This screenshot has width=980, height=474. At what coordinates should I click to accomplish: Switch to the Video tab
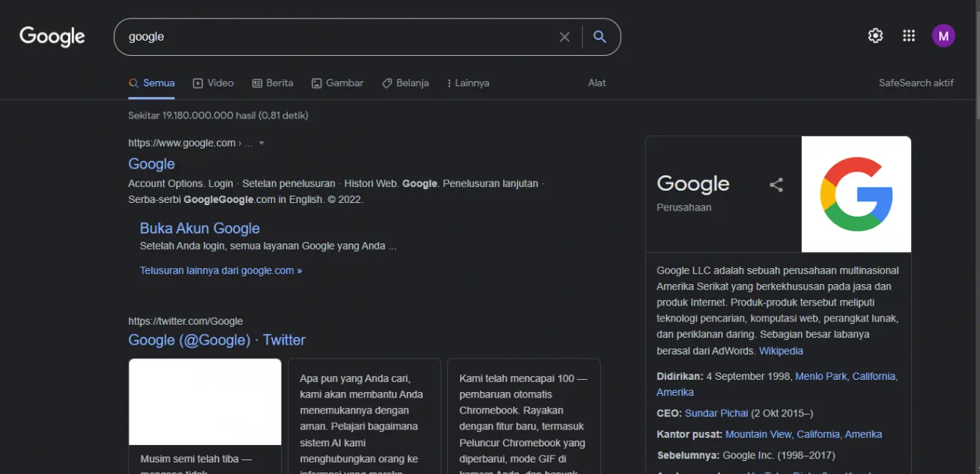(x=214, y=83)
